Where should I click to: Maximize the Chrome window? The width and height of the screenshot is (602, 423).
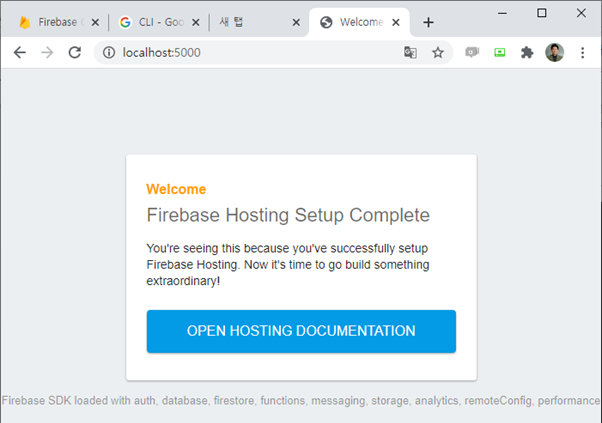point(542,13)
